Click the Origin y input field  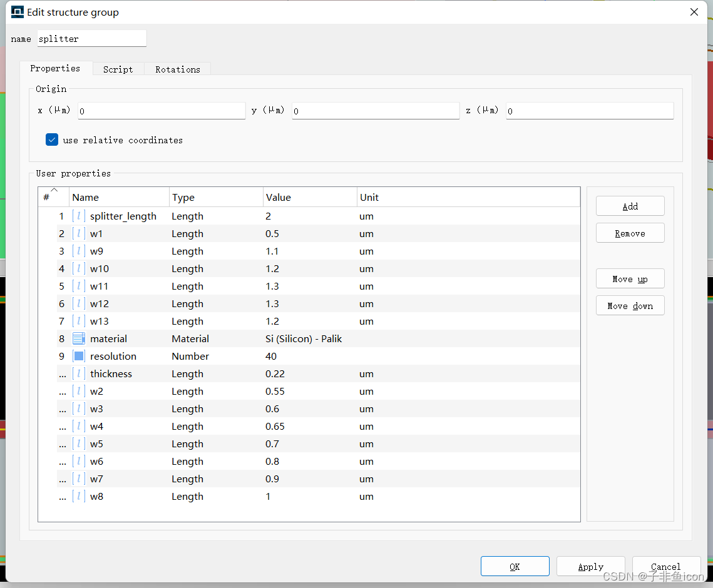pyautogui.click(x=376, y=111)
